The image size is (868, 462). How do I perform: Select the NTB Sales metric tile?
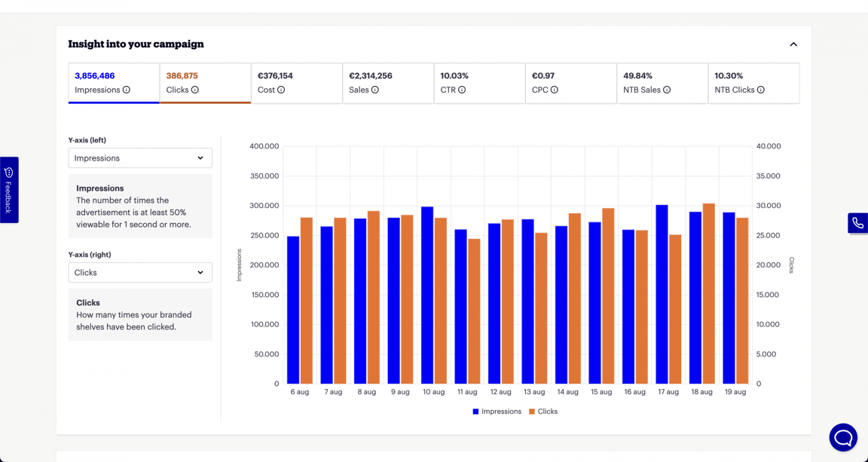(662, 83)
